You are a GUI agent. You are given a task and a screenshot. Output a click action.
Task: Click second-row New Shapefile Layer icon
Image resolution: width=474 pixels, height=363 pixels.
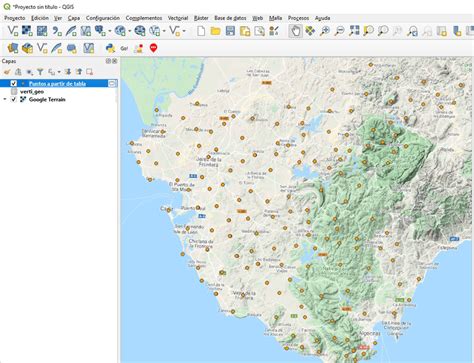pyautogui.click(x=42, y=48)
